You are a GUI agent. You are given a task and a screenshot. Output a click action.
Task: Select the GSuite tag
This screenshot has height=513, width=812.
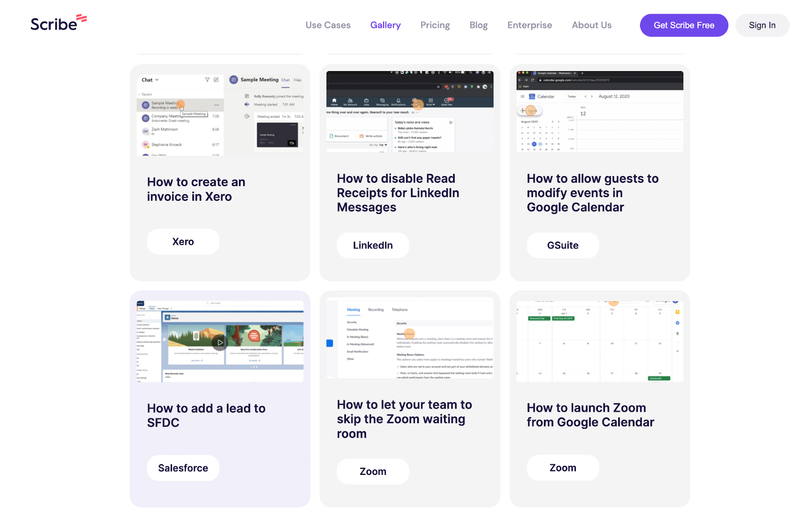(563, 245)
